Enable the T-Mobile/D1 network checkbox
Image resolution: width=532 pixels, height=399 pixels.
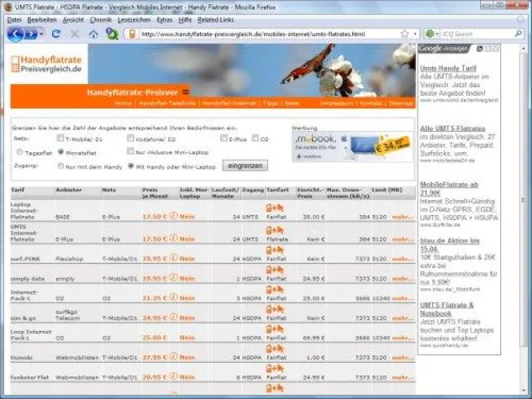[61, 138]
